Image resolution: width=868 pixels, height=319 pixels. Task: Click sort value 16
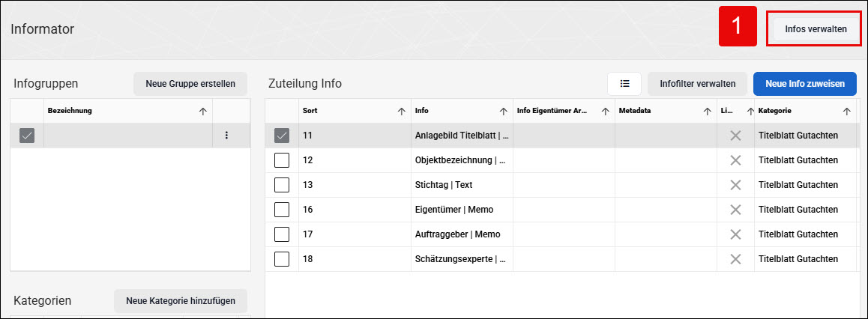pos(308,210)
